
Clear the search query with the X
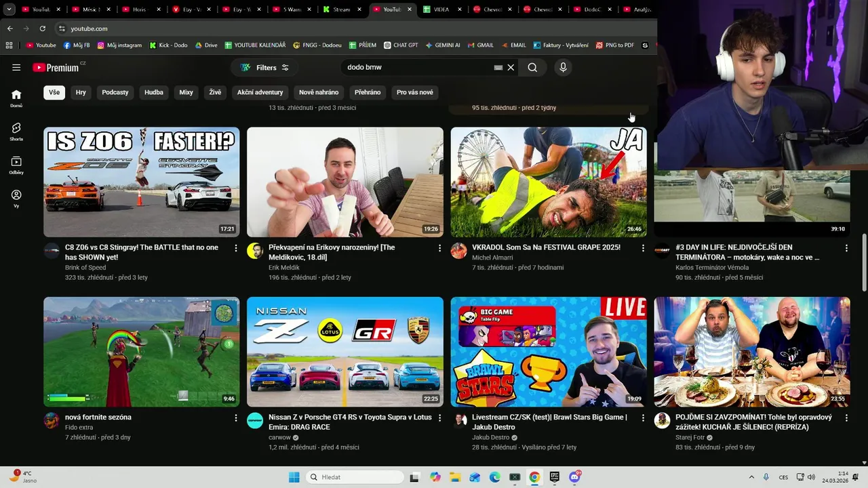(511, 67)
